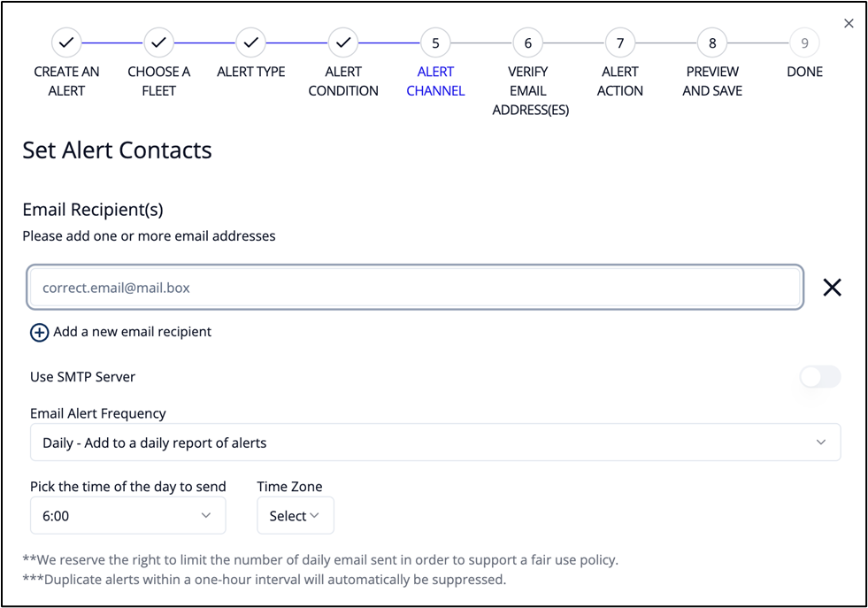
Task: Select step circle 5 for Alert Channel
Action: [x=435, y=42]
